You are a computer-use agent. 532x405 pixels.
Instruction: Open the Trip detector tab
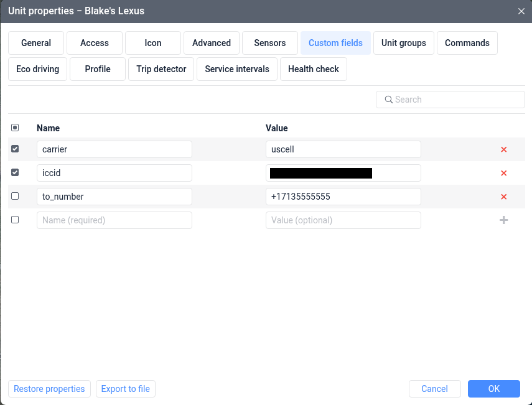click(161, 69)
